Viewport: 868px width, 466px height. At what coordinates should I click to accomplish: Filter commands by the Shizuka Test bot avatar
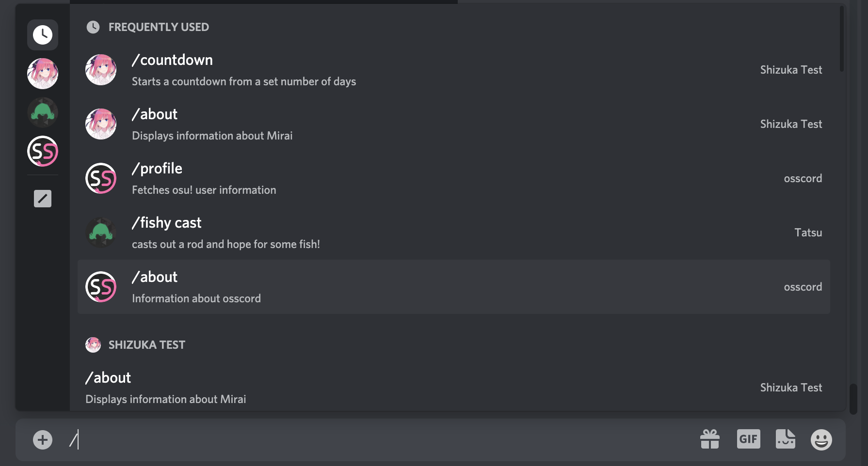(42, 74)
